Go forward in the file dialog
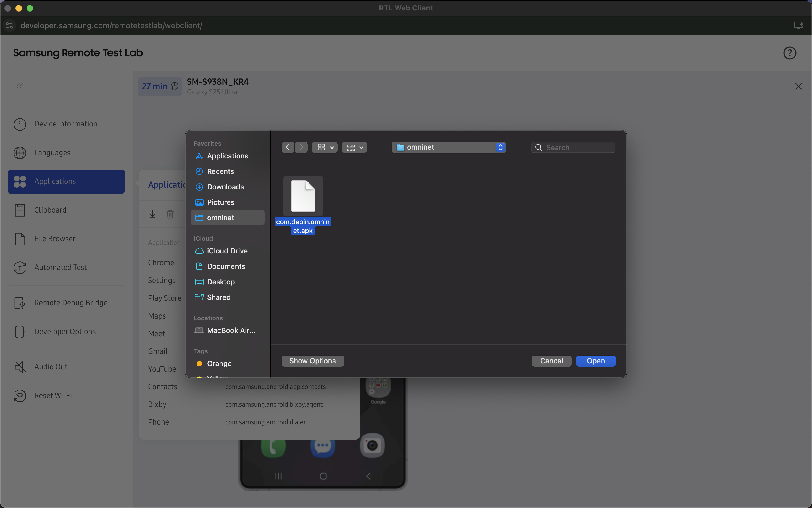812x508 pixels. (x=302, y=147)
